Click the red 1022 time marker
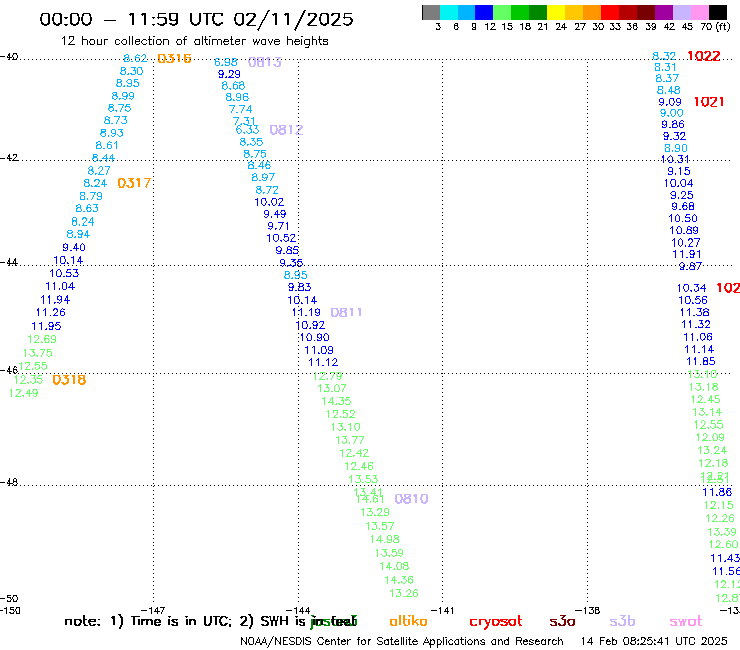 (x=704, y=56)
